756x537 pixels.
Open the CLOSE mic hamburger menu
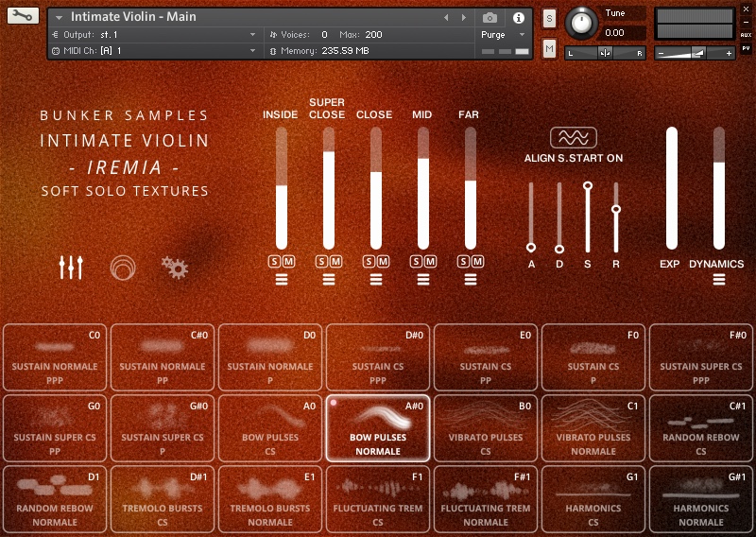click(x=376, y=279)
